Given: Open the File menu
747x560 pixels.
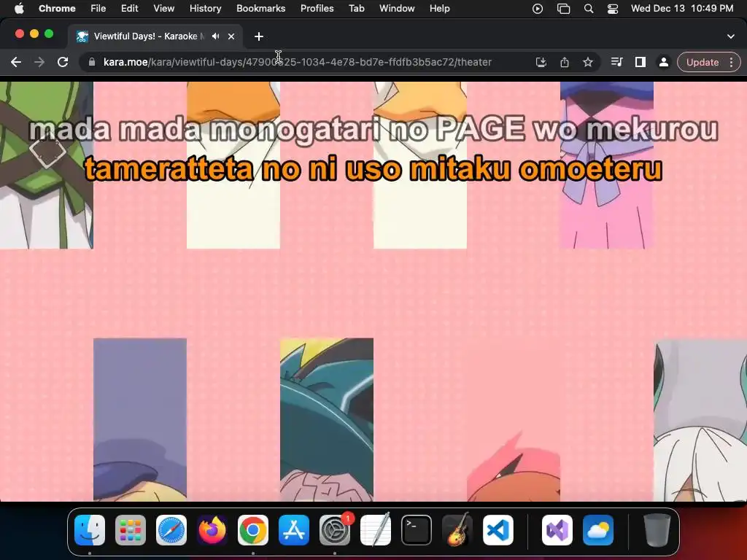Looking at the screenshot, I should point(98,9).
